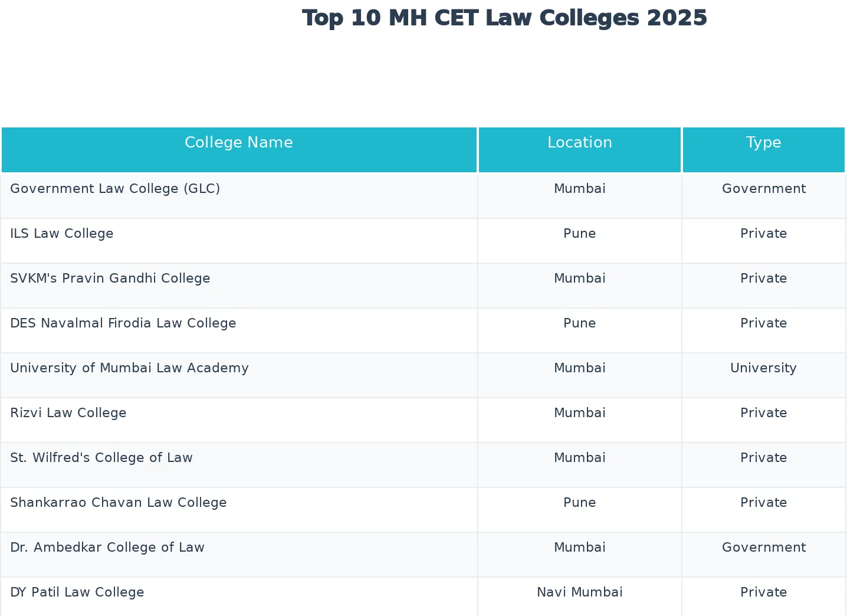Click the DY Patil Law College cell
Viewport: 847px width, 616px height.
click(77, 592)
